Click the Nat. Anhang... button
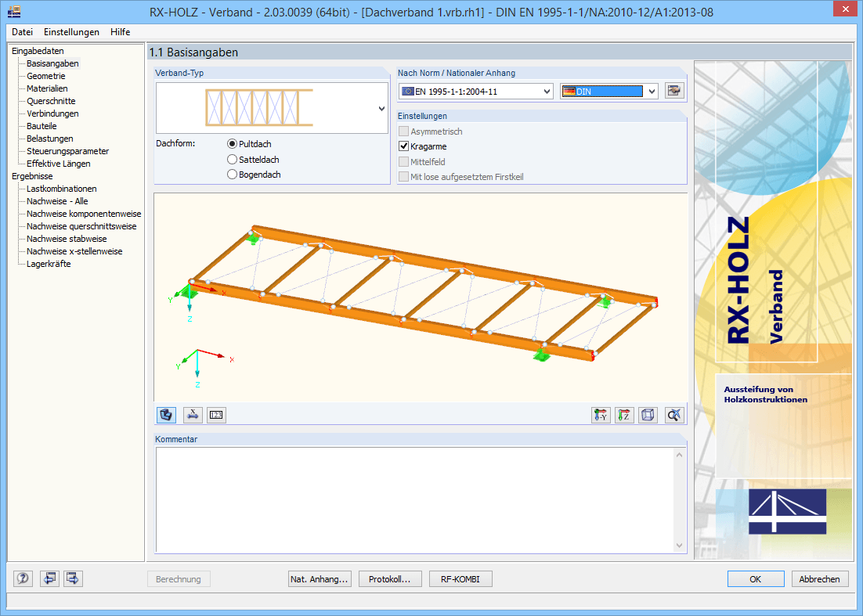The height and width of the screenshot is (616, 863). pyautogui.click(x=320, y=578)
